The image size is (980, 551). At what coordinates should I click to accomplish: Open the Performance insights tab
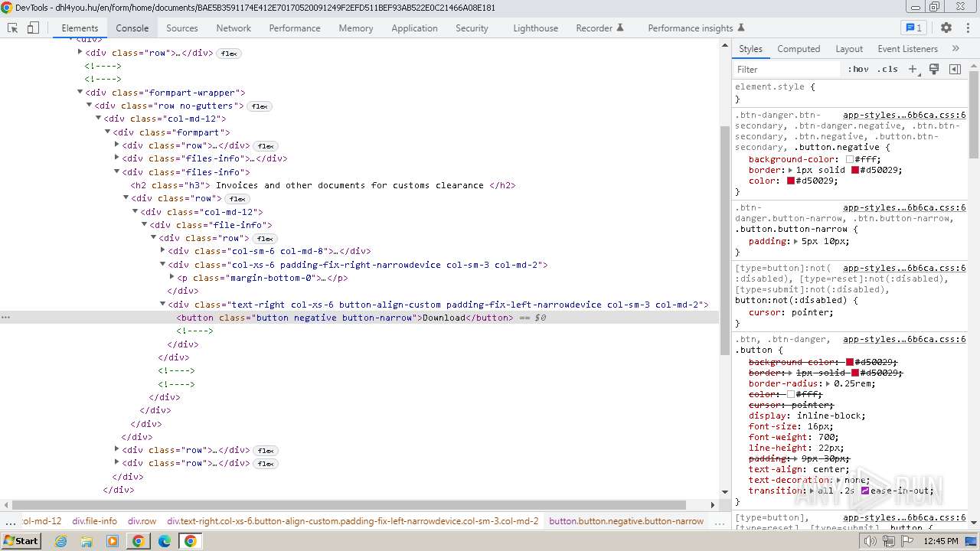coord(696,28)
